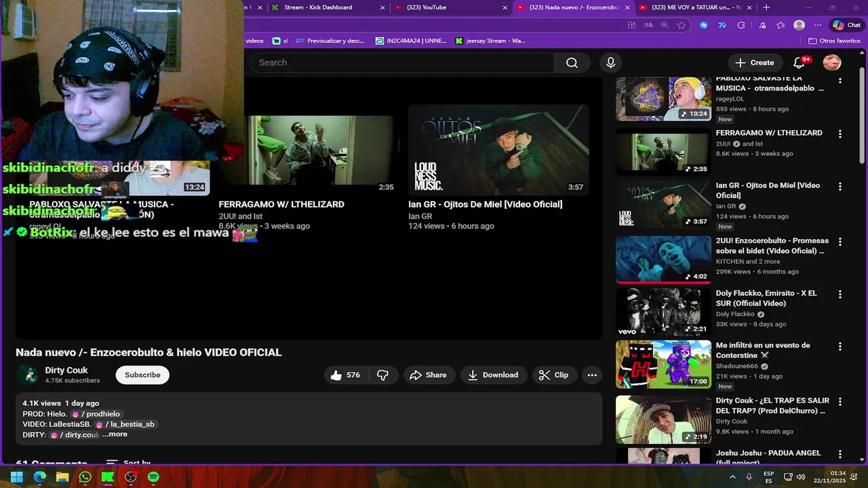Show hidden system tray icons
The width and height of the screenshot is (868, 488).
coord(732,477)
